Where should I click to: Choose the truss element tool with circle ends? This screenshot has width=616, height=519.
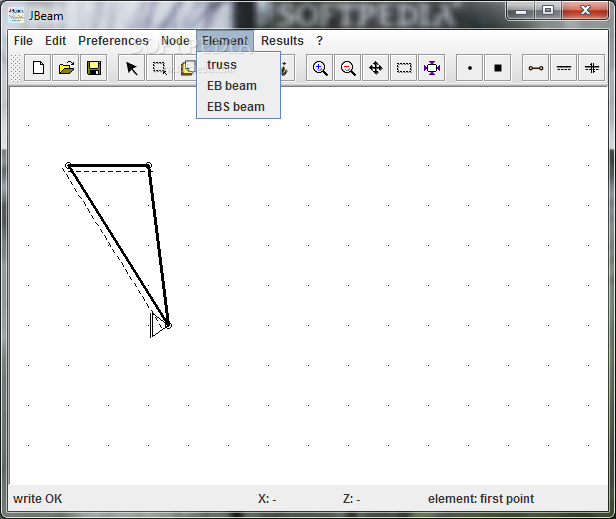click(535, 68)
